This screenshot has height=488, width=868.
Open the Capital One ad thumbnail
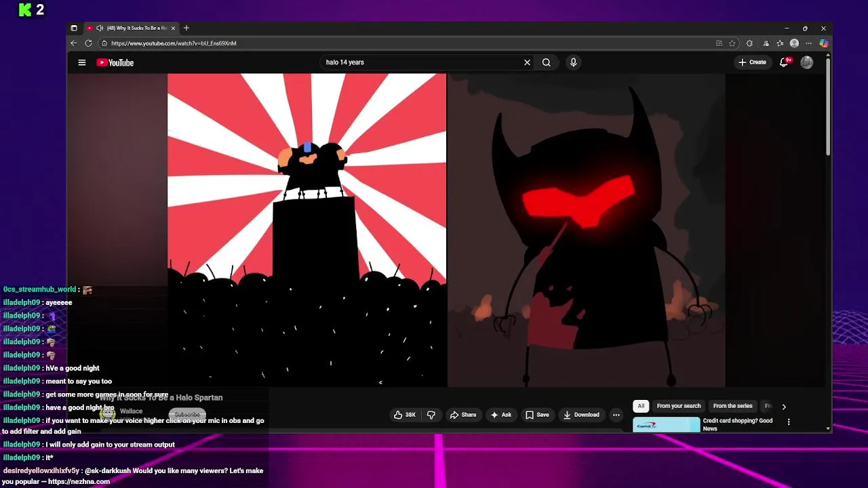tap(666, 425)
